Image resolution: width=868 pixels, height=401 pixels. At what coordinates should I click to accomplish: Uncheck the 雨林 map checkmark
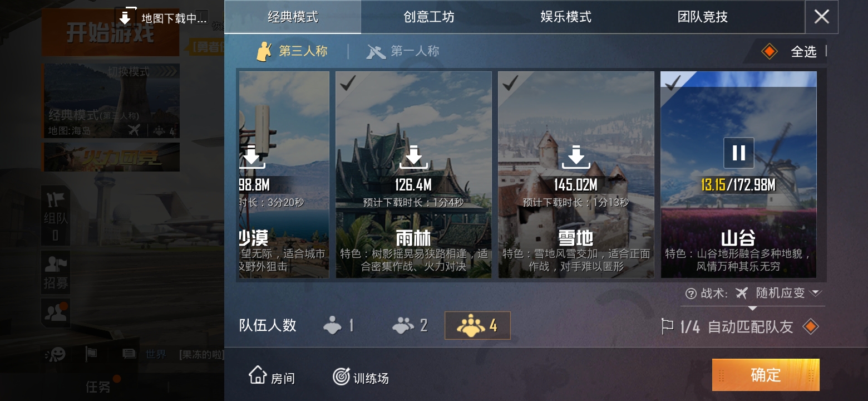click(348, 84)
